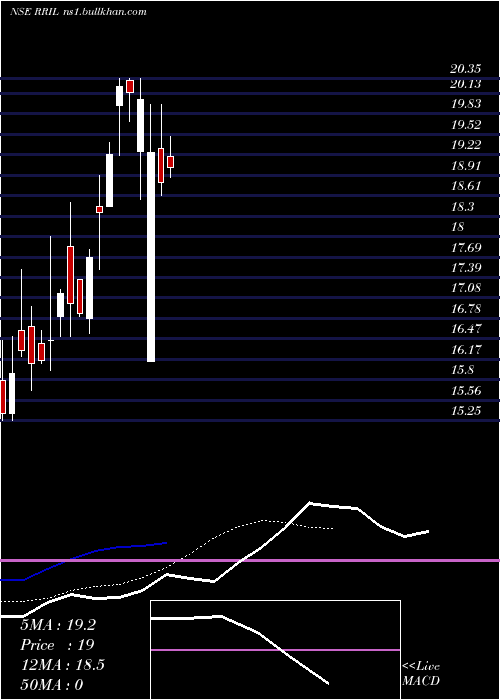Click the 16.17 price level label
Image resolution: width=500 pixels, height=700 pixels.
point(466,349)
